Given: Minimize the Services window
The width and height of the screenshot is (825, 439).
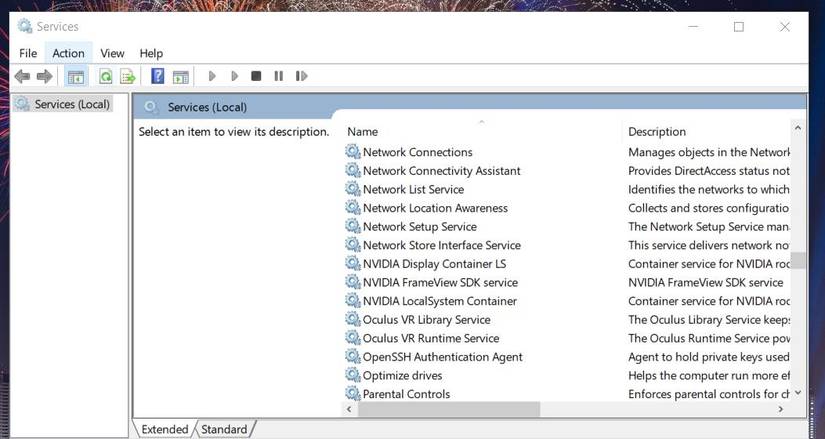Looking at the screenshot, I should [693, 27].
